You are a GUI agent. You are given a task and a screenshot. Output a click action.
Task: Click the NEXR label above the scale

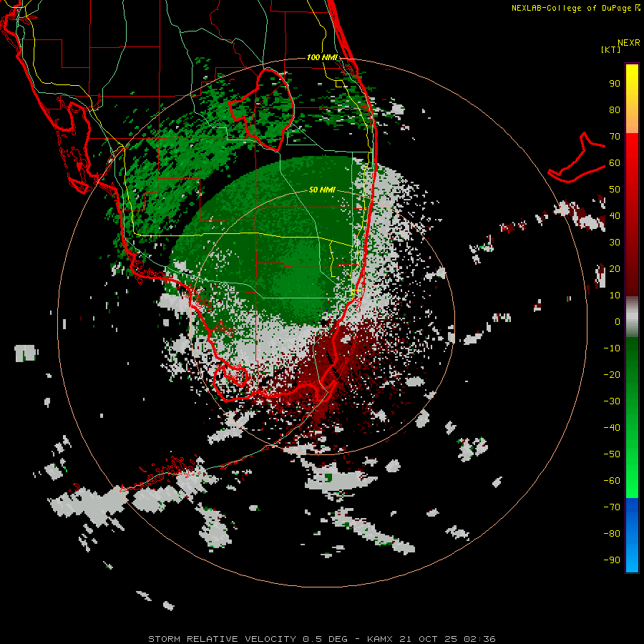pyautogui.click(x=628, y=43)
